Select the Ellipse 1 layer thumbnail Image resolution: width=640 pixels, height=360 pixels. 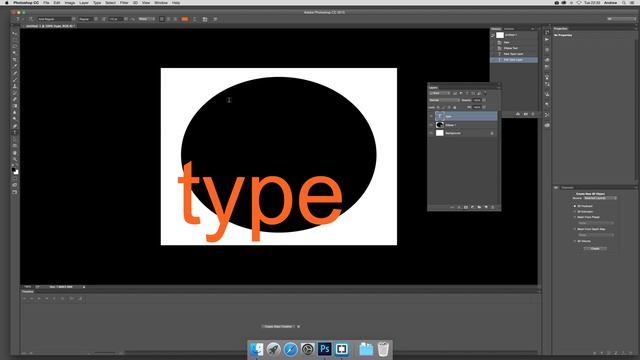440,125
